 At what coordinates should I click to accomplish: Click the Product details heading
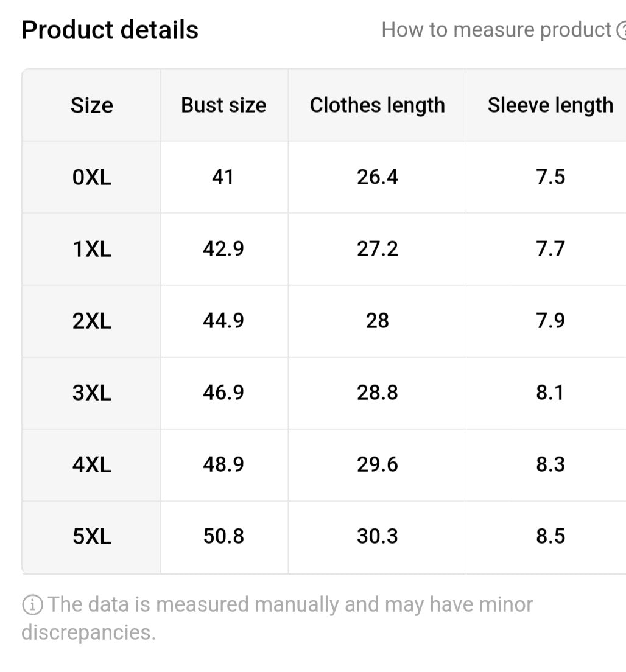(x=110, y=30)
